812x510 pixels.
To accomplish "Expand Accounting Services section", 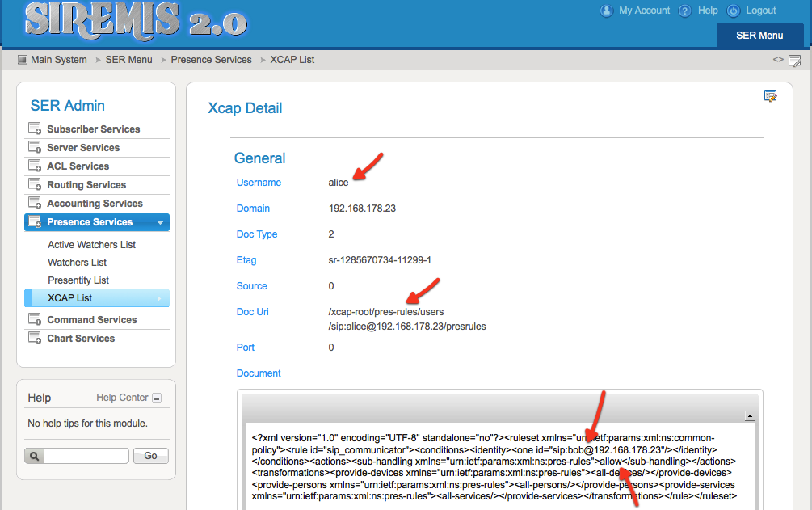I will (x=95, y=204).
